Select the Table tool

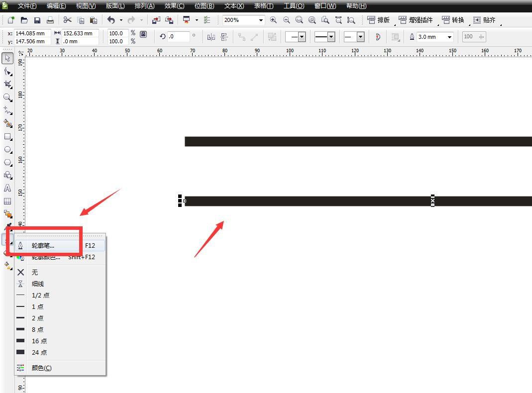click(x=7, y=201)
